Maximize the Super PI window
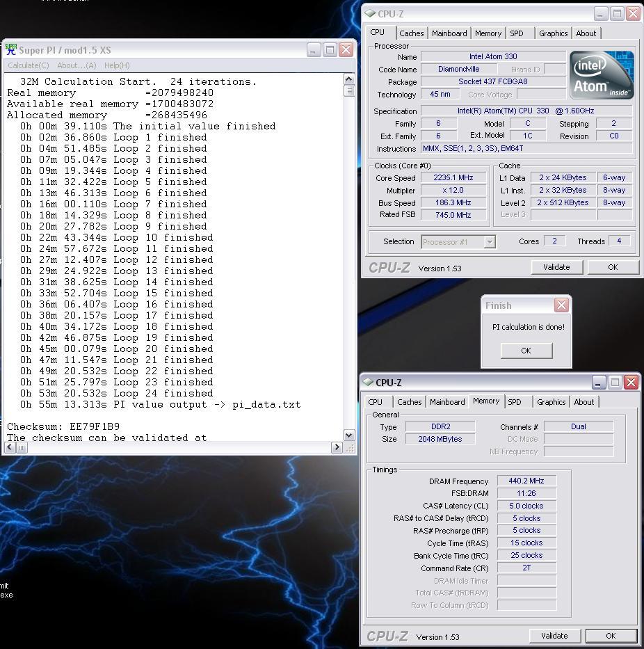644x649 pixels. coord(330,50)
